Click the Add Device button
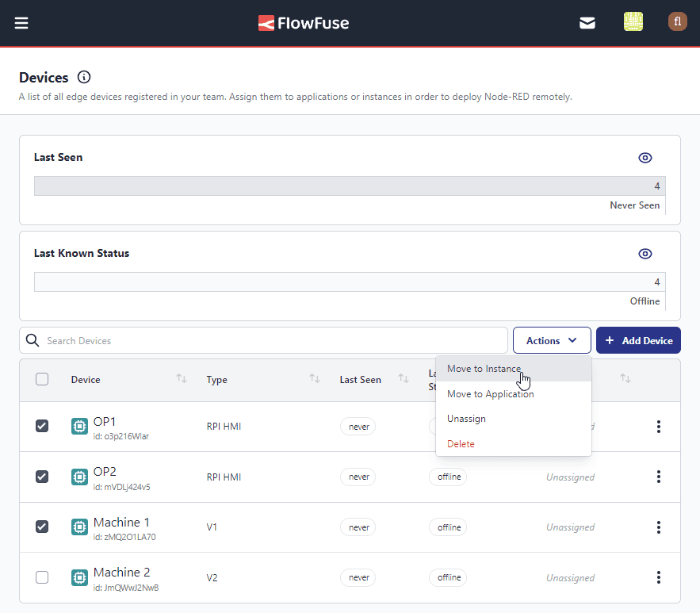Screen dimensions: 700x613 click(x=638, y=339)
